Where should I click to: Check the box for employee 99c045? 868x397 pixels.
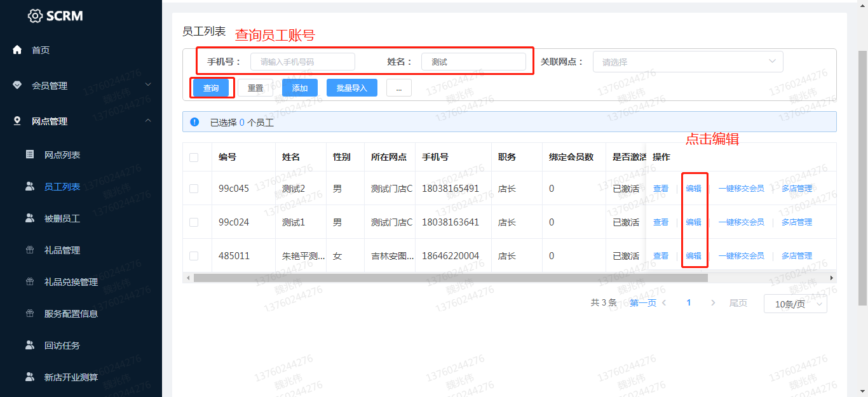194,189
